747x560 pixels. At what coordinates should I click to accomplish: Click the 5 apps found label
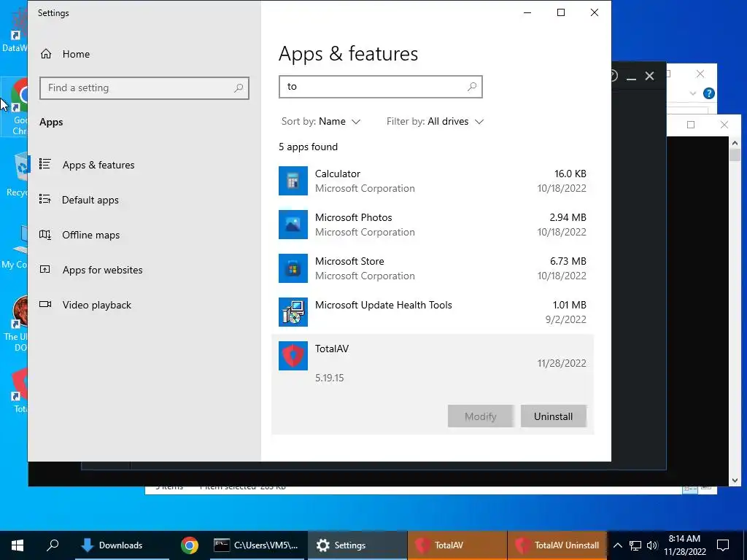point(309,147)
